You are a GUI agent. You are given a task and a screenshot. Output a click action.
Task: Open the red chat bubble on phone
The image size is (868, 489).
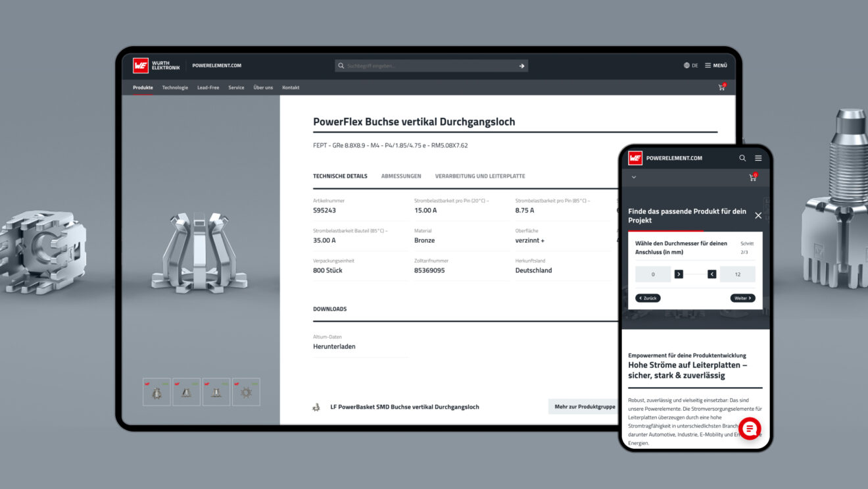pos(750,428)
